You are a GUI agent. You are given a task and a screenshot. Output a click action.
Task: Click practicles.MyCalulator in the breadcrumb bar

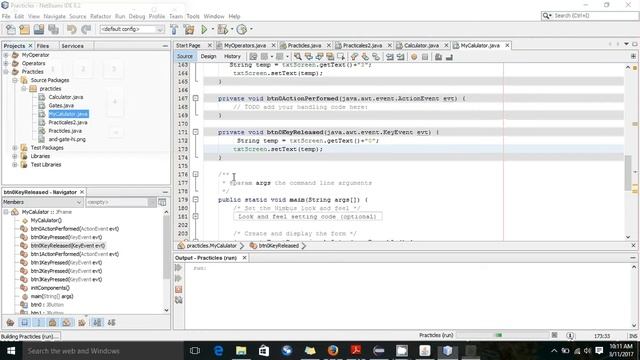click(211, 246)
